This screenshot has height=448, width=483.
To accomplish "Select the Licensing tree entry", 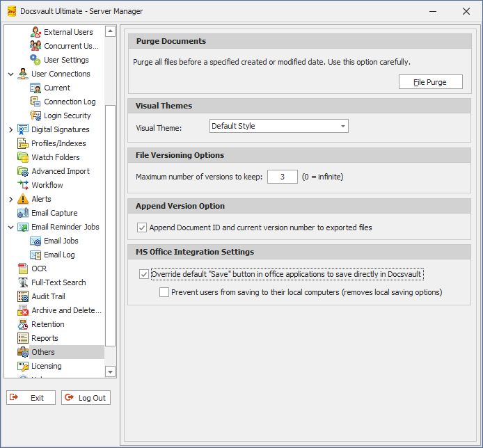I will [x=47, y=366].
